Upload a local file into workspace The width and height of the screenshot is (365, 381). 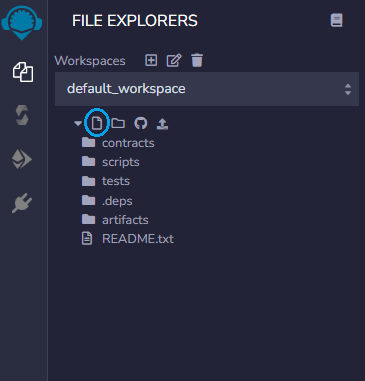point(162,124)
